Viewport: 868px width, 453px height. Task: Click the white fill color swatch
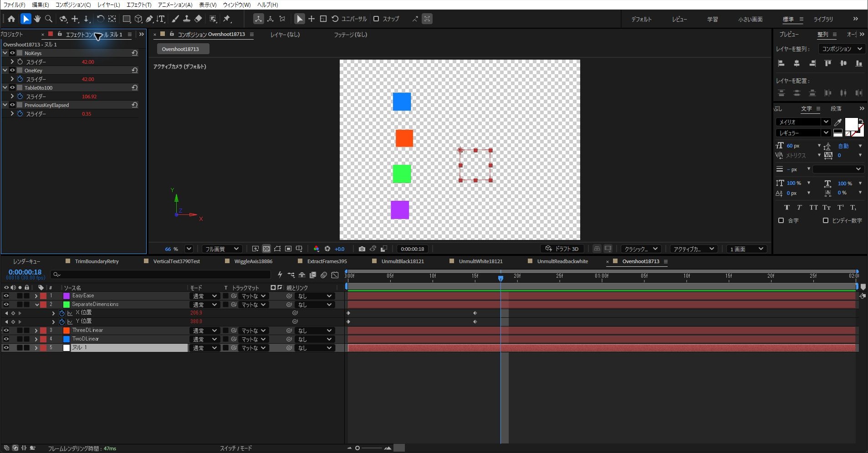pos(851,124)
